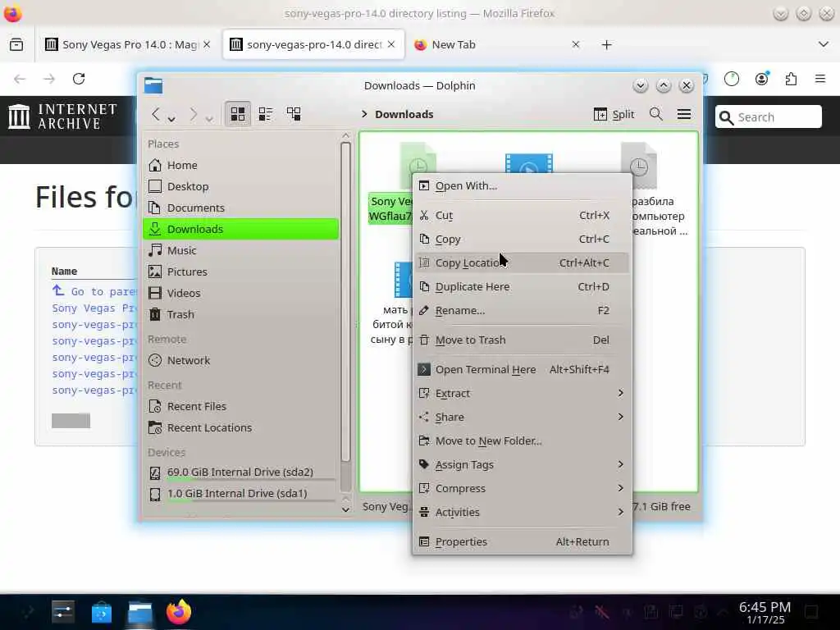The height and width of the screenshot is (630, 840).
Task: Switch to Sony Vegas Pro 14.0 tab
Action: point(127,44)
